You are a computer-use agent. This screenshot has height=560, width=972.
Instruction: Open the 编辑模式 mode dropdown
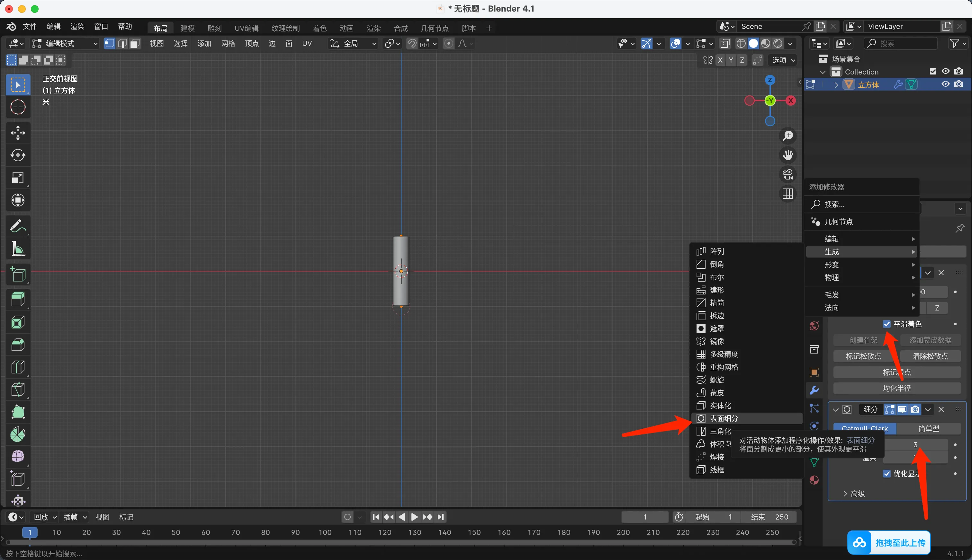[65, 43]
